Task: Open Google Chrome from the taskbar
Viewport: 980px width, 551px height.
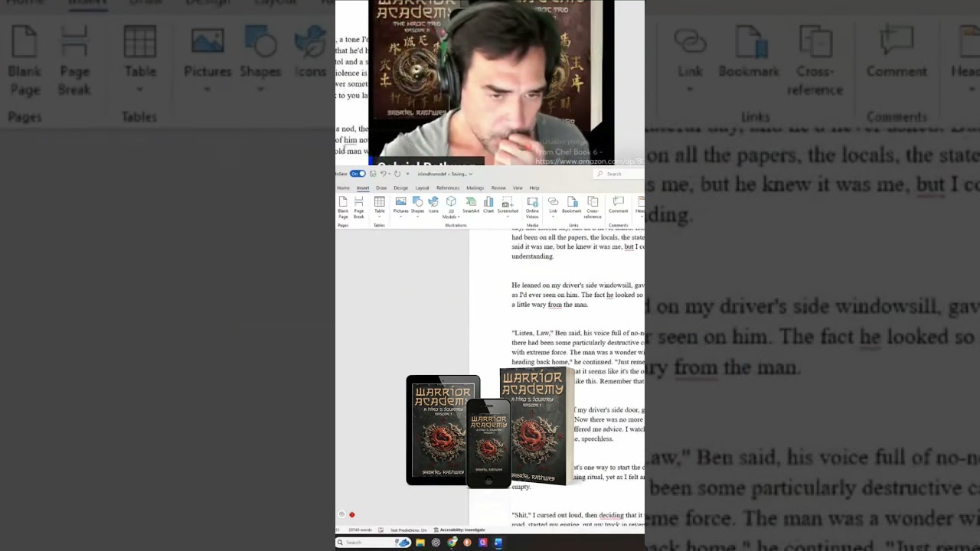Action: (452, 543)
